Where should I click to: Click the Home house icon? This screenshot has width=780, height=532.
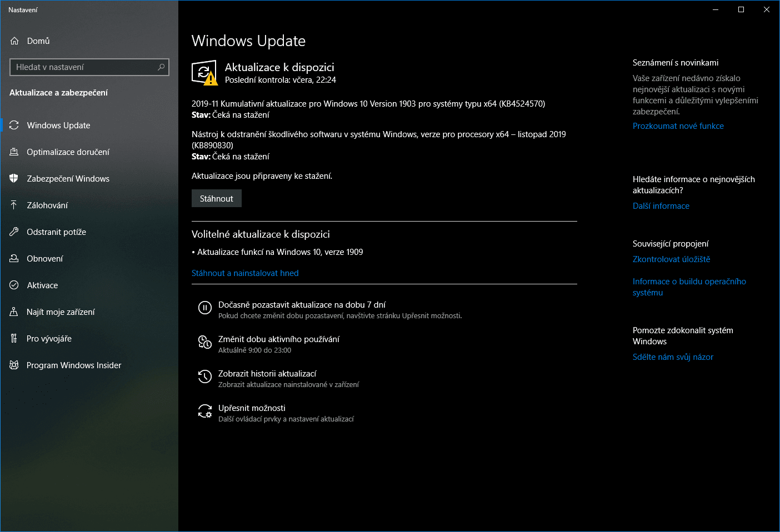14,41
